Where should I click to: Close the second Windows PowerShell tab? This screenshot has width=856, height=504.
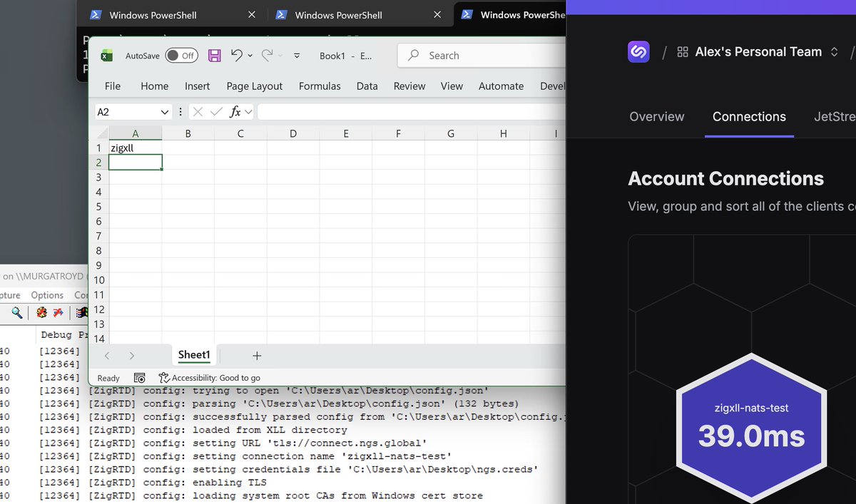(437, 14)
